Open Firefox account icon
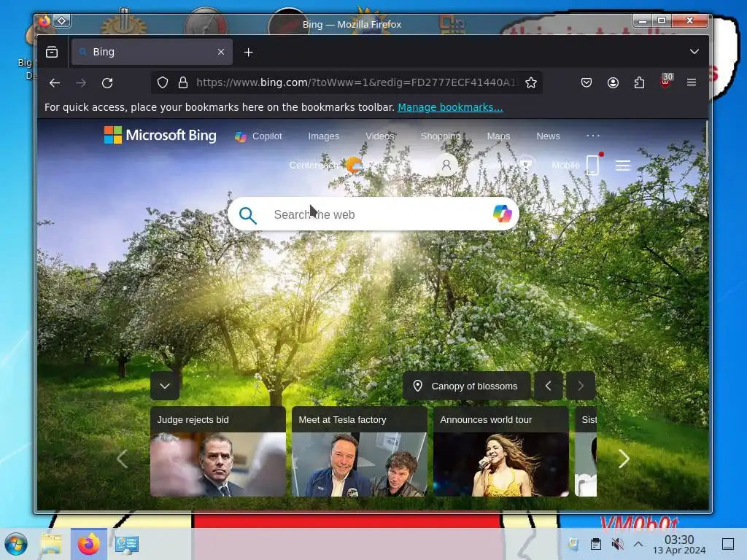The height and width of the screenshot is (560, 747). click(x=613, y=82)
